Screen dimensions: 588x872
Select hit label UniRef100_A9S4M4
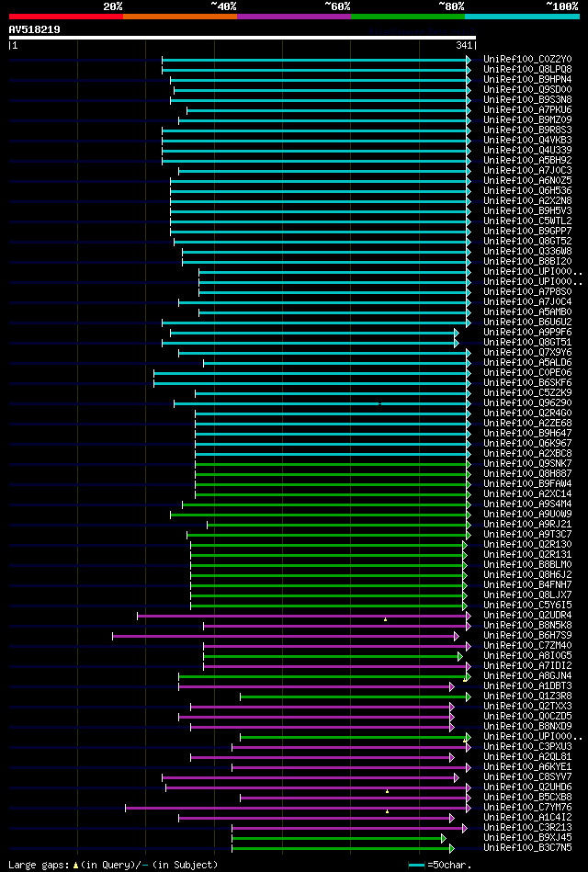point(527,504)
